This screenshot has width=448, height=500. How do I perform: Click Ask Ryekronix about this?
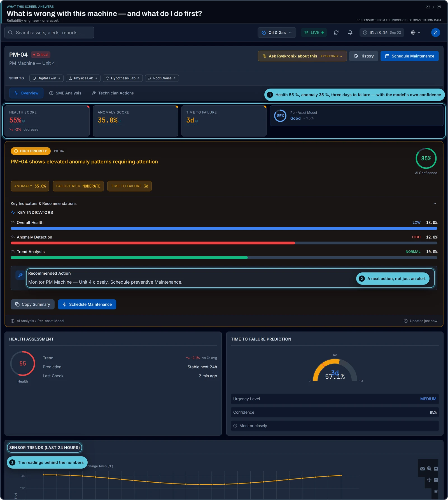pos(302,56)
